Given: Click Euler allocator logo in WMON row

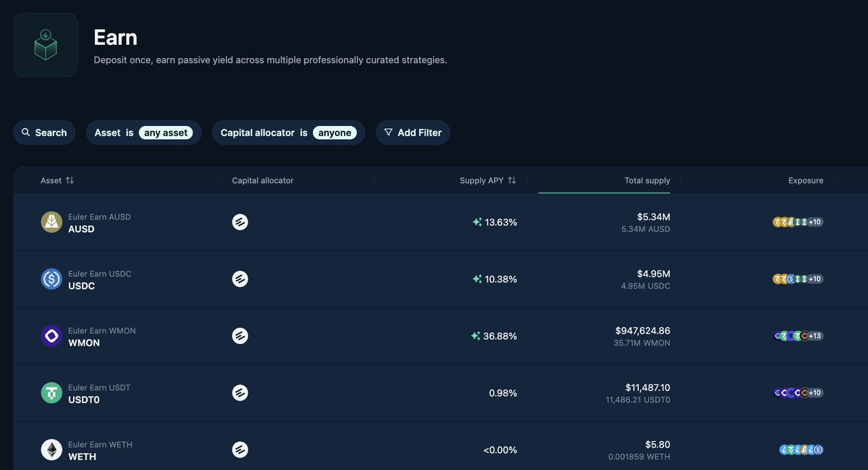Looking at the screenshot, I should pyautogui.click(x=240, y=336).
